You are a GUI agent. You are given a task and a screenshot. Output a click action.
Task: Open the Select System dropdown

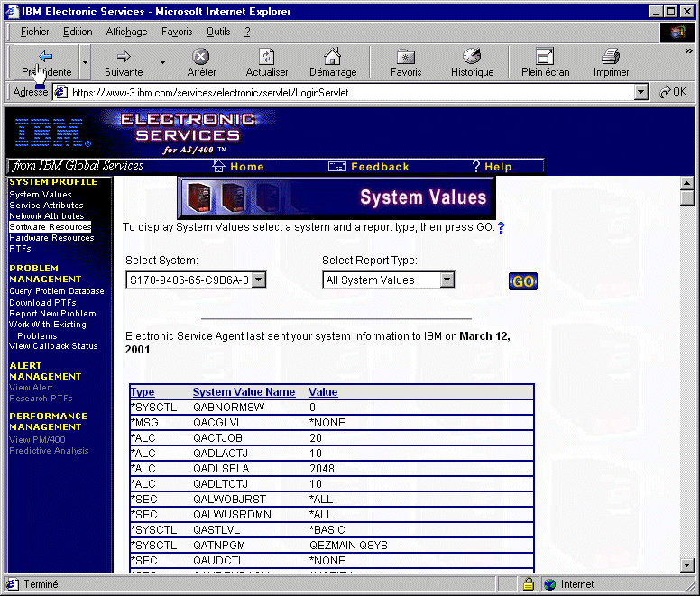[259, 280]
